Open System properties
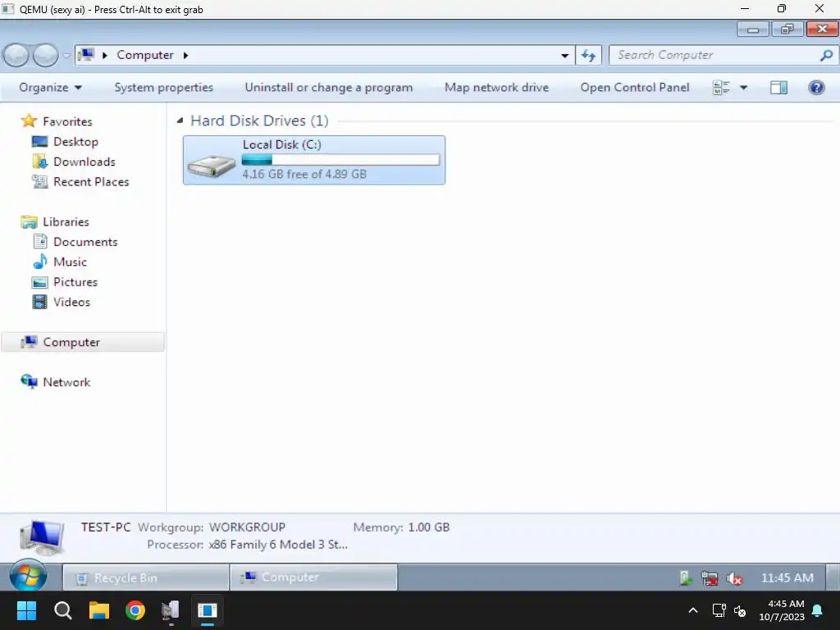This screenshot has width=840, height=630. pyautogui.click(x=163, y=87)
